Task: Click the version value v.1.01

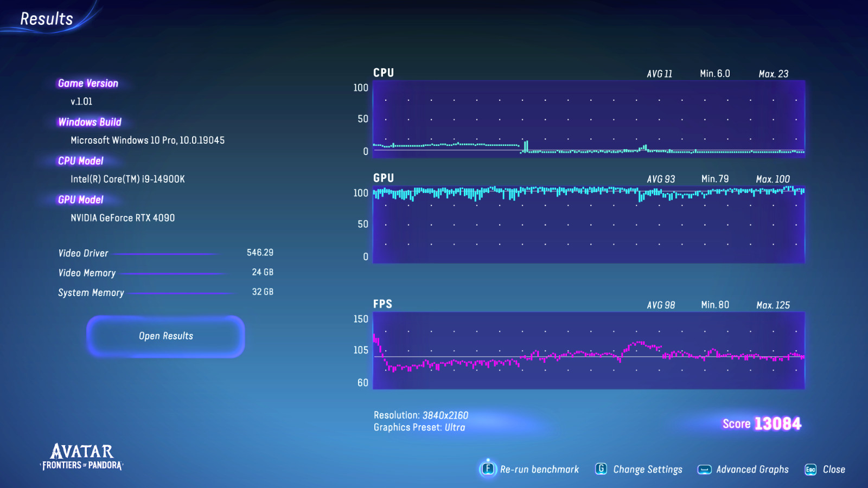Action: 81,101
